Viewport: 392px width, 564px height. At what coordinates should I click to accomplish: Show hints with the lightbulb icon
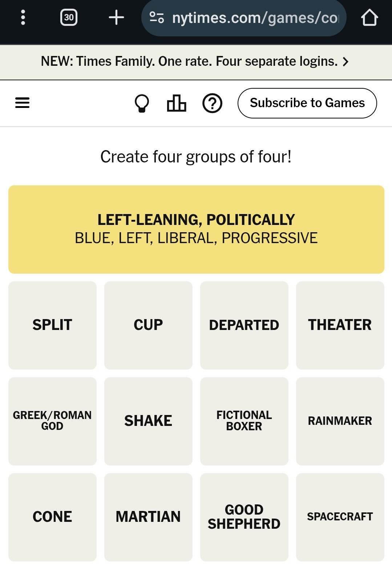coord(142,103)
